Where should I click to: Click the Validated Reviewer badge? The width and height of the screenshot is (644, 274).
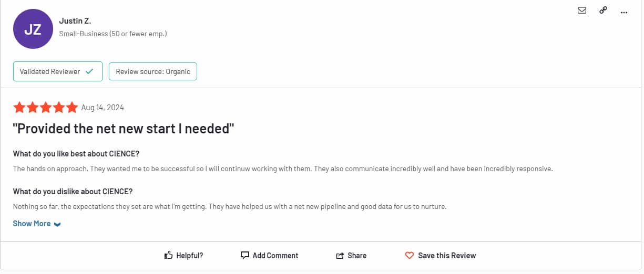pos(57,71)
